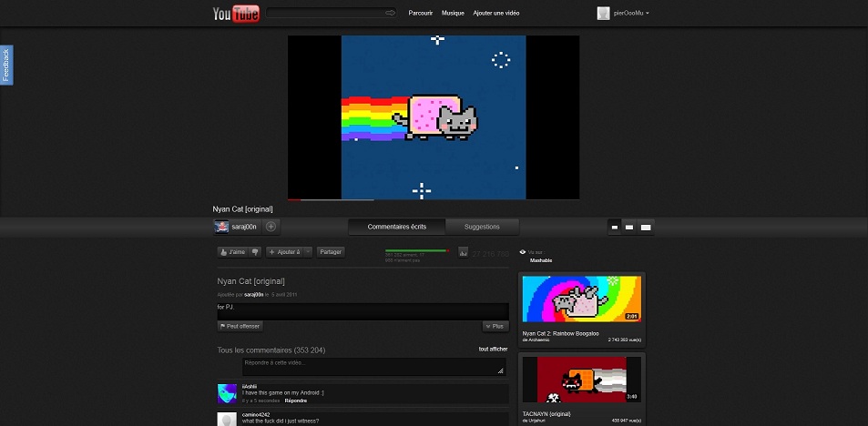The height and width of the screenshot is (426, 868).
Task: Open uploader saraj00n link in description
Action: (254, 295)
